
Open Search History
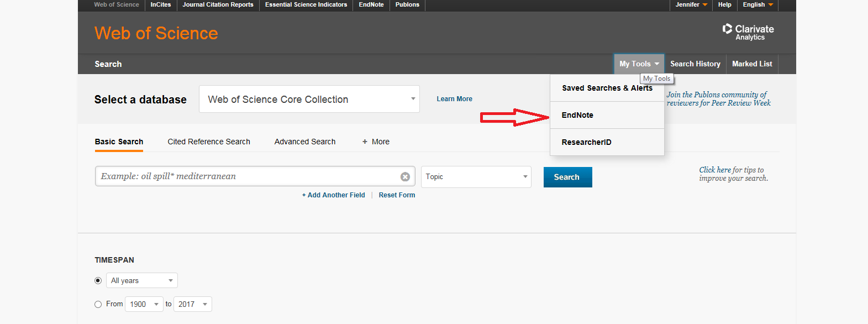coord(695,64)
